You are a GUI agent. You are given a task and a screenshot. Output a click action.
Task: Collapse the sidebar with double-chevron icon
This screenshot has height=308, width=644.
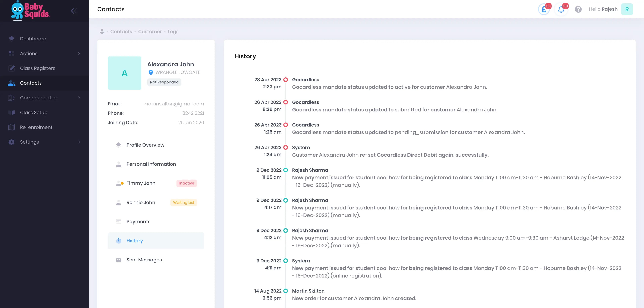coord(73,11)
